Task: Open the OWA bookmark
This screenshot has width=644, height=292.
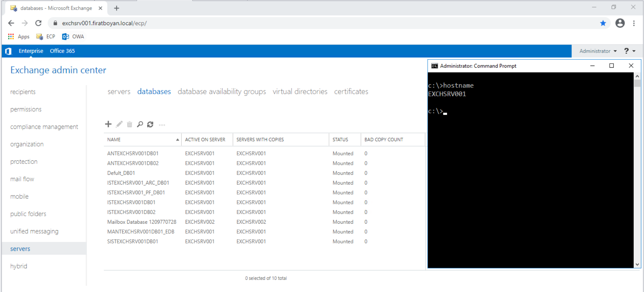Action: pyautogui.click(x=73, y=36)
